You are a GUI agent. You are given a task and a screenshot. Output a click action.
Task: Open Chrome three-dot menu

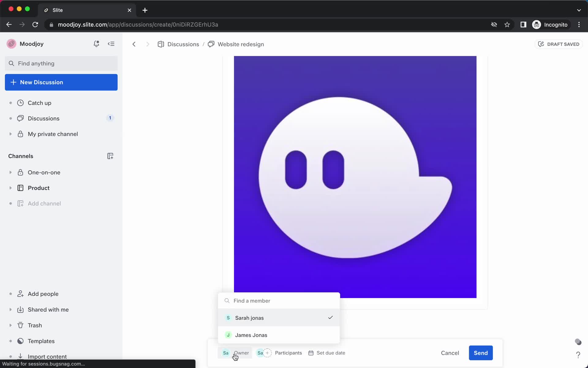(x=579, y=25)
